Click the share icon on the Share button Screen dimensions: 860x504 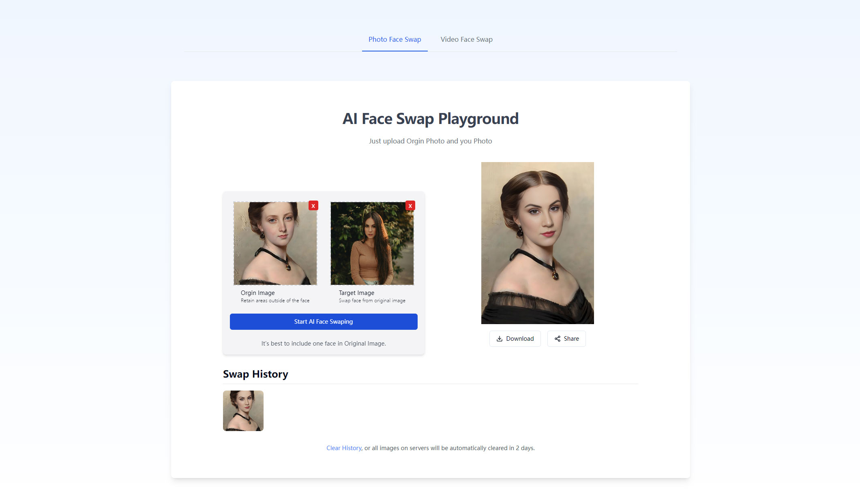[x=558, y=339]
